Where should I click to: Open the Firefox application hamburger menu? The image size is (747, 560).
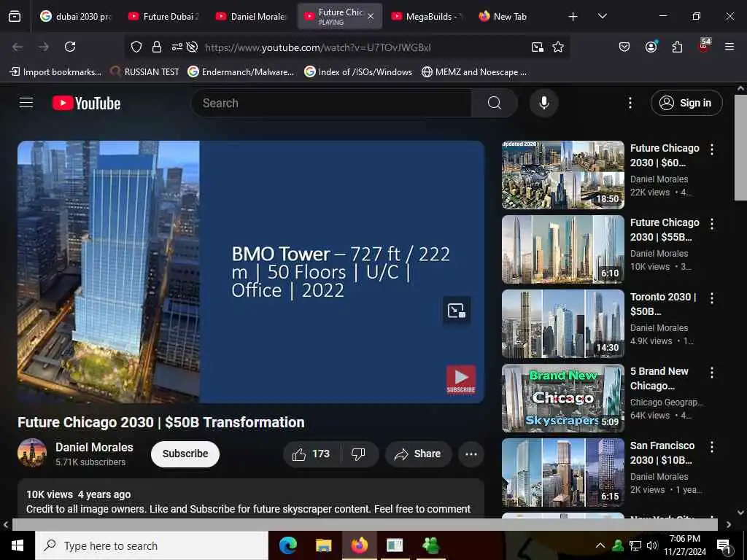coord(729,47)
